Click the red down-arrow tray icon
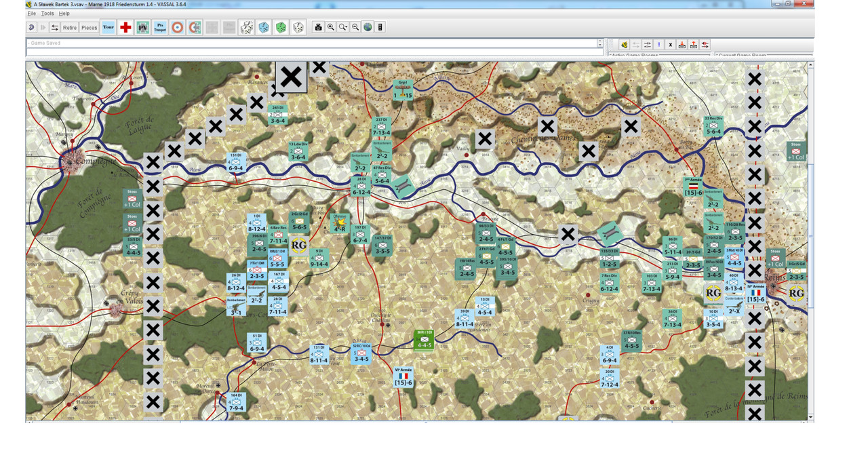 pos(682,45)
